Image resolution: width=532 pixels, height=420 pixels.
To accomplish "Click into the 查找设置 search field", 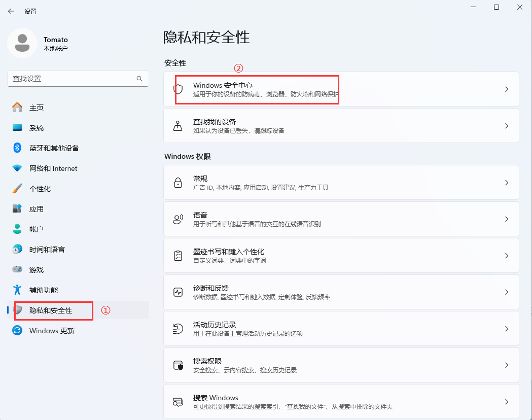I will pyautogui.click(x=71, y=79).
